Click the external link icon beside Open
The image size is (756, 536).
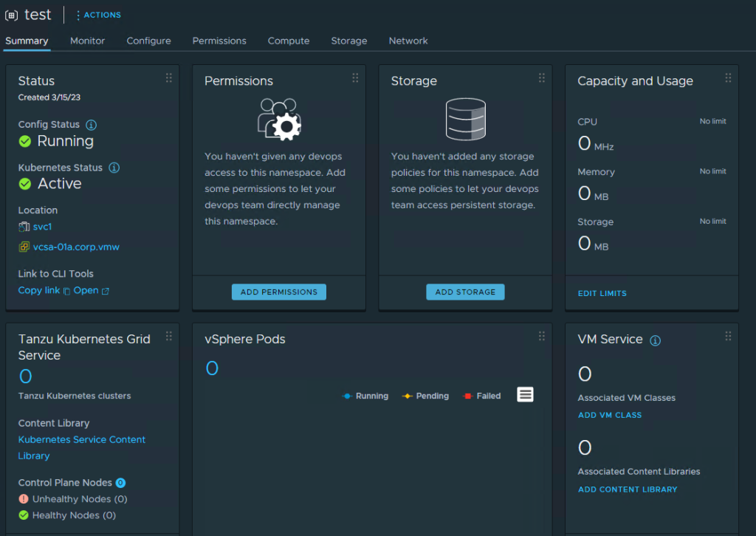pos(106,291)
